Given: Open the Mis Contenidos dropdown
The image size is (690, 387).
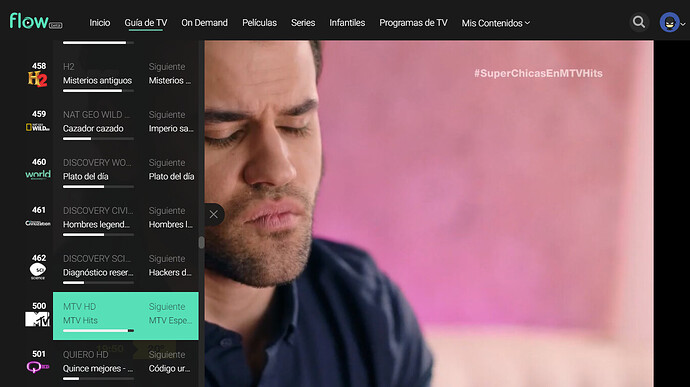Looking at the screenshot, I should click(495, 23).
